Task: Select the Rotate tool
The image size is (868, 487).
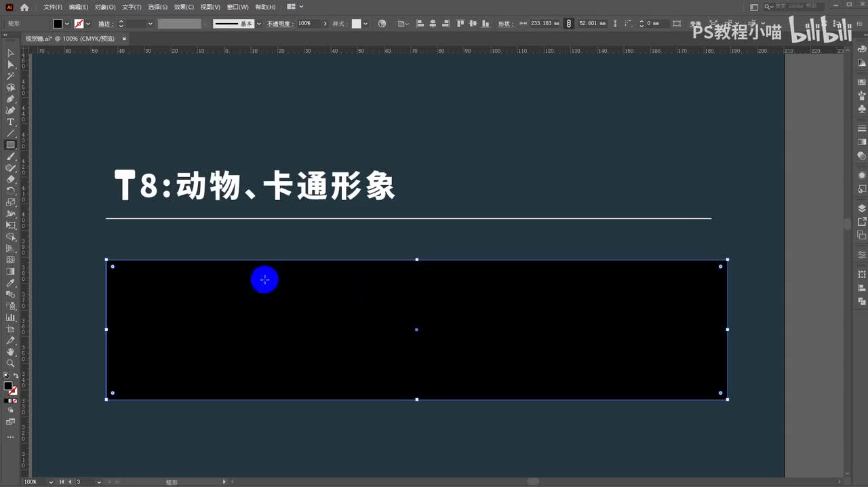Action: coord(10,191)
